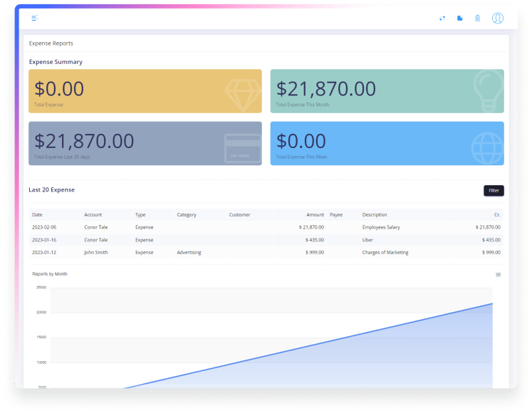The height and width of the screenshot is (413, 532).
Task: Open the document file icon in header
Action: point(460,19)
